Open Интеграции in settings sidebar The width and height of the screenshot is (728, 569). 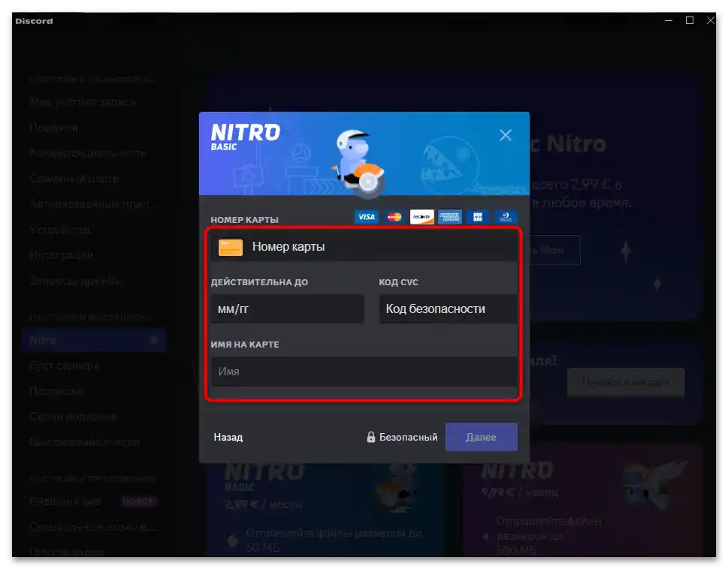[62, 255]
